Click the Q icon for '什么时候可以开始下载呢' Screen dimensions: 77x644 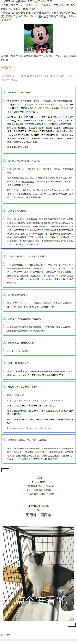[4, 92]
